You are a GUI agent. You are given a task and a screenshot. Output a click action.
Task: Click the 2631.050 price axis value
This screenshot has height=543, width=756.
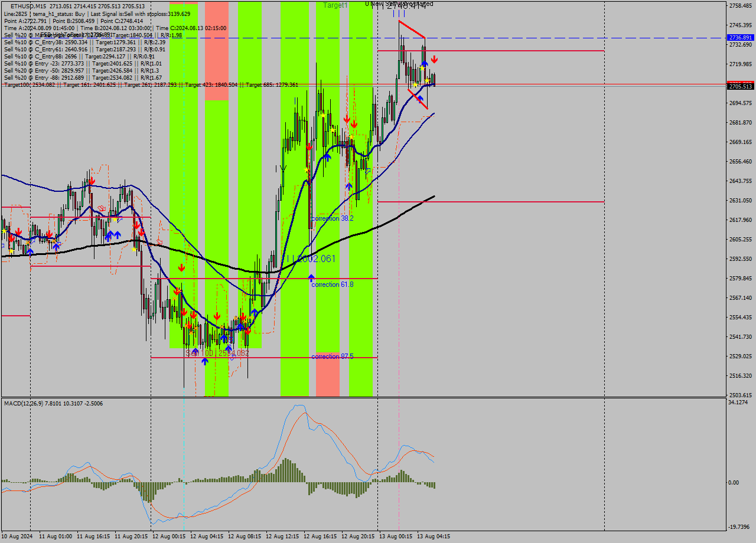coord(741,200)
